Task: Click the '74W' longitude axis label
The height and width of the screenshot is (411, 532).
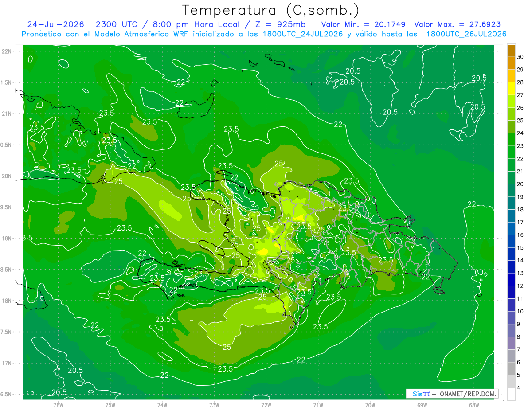Action: [x=162, y=405]
